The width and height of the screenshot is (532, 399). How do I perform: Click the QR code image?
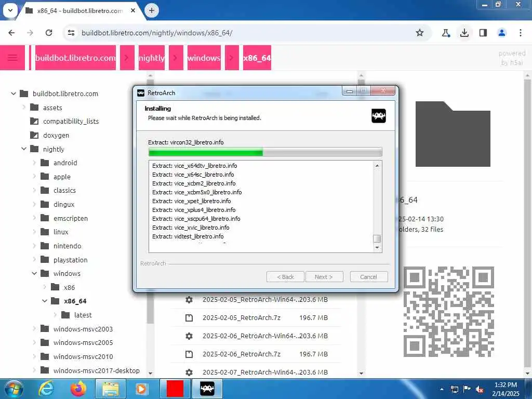point(448,312)
